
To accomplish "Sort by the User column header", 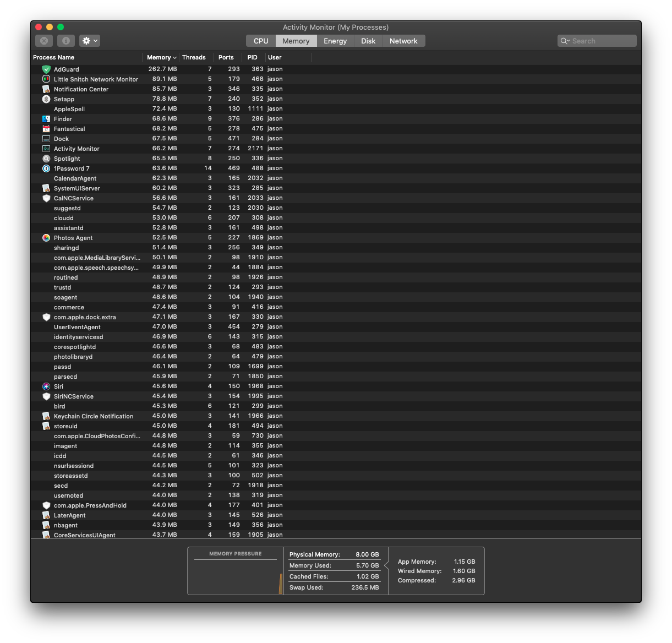I will pos(288,57).
